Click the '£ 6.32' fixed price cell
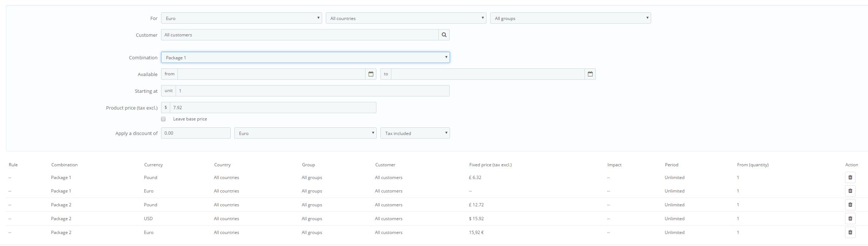 point(475,178)
